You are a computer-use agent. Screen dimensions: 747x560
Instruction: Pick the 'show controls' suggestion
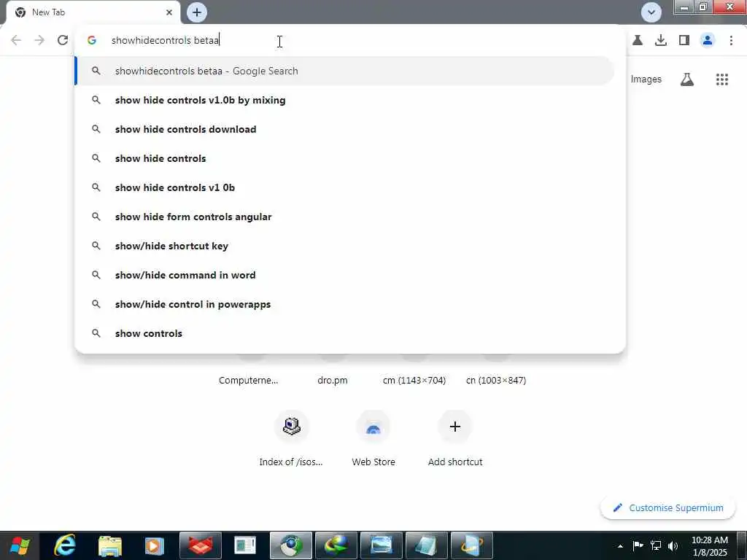345,333
